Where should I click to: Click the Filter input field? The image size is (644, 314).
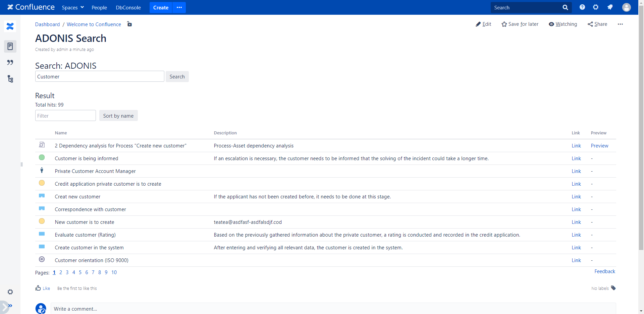pyautogui.click(x=65, y=116)
